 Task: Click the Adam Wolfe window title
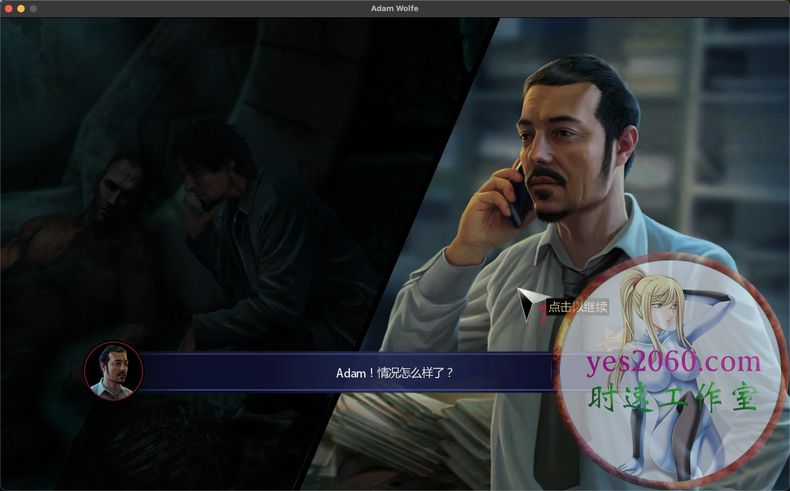394,8
